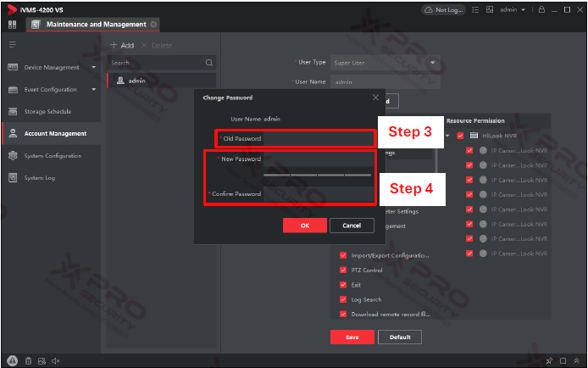Restore Default permissions

pyautogui.click(x=400, y=337)
